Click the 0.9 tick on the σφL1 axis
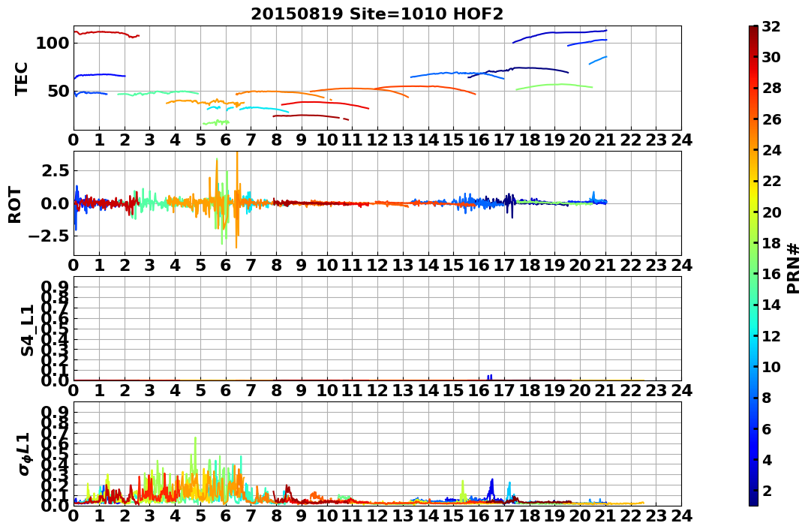The image size is (808, 532). coord(55,413)
